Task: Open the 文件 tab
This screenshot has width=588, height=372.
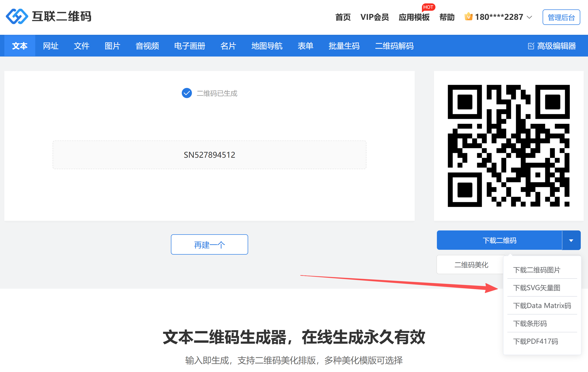Action: [x=82, y=46]
